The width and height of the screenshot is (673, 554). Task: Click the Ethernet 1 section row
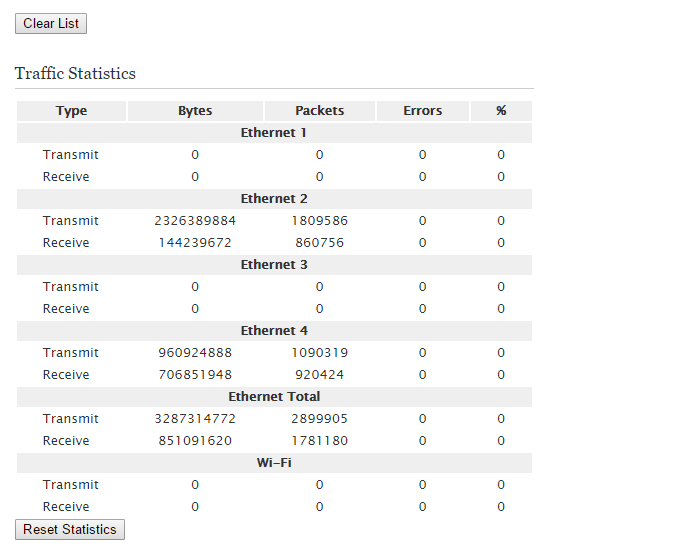274,133
